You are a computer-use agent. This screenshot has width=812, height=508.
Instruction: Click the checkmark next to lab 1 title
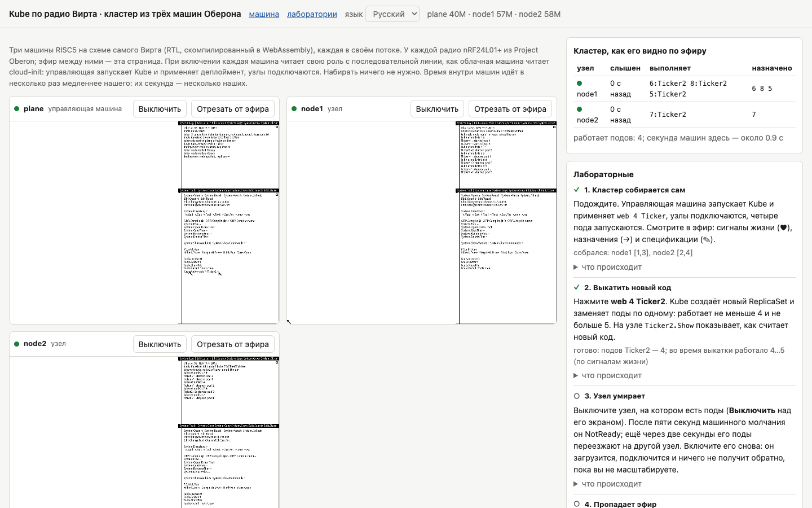click(x=576, y=190)
